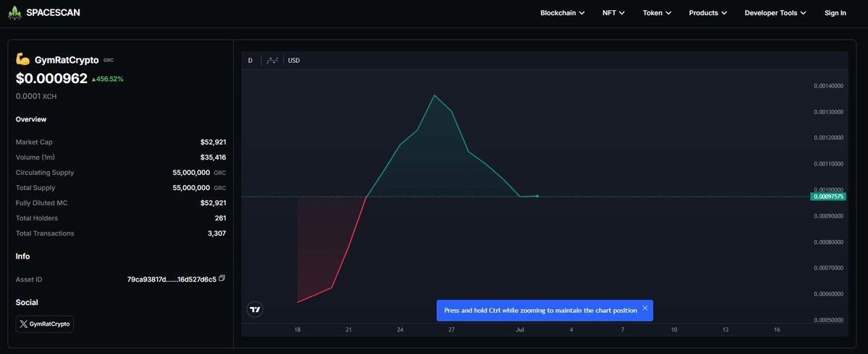Viewport: 868px width, 354px height.
Task: Expand the Token menu
Action: click(657, 13)
